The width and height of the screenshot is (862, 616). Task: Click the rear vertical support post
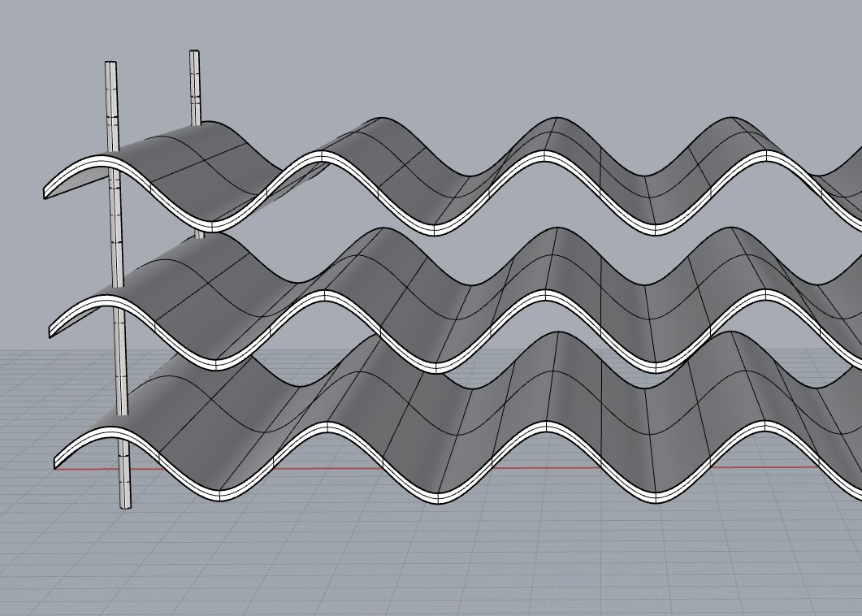(x=195, y=89)
